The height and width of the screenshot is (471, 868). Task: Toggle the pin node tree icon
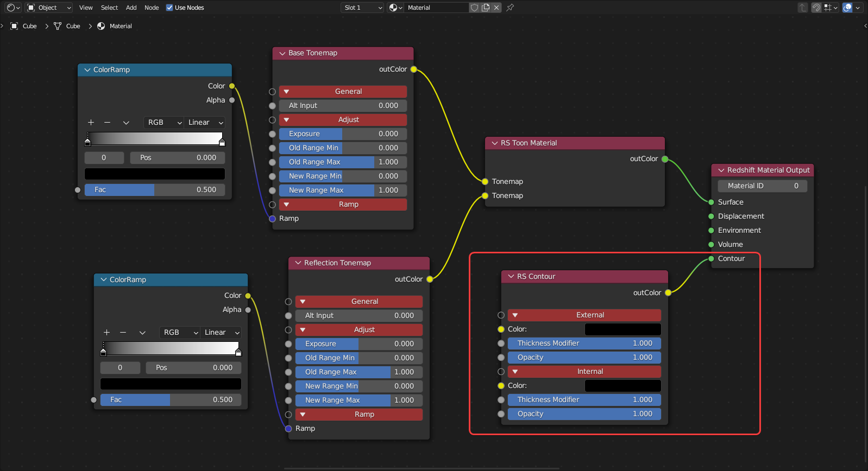point(510,8)
